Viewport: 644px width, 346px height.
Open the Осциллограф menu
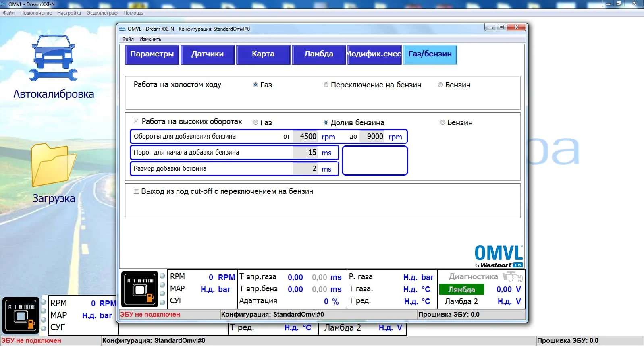pyautogui.click(x=102, y=13)
